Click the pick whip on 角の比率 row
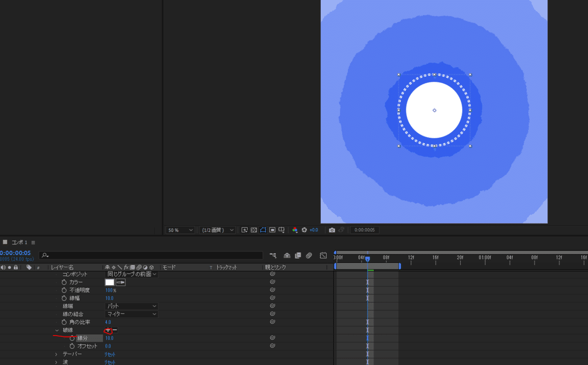Screen dimensions: 588x365 tap(272, 322)
